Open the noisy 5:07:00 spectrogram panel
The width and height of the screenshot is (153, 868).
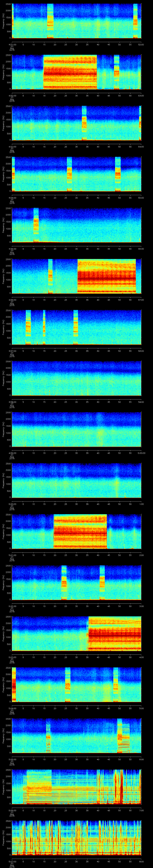pyautogui.click(x=77, y=838)
